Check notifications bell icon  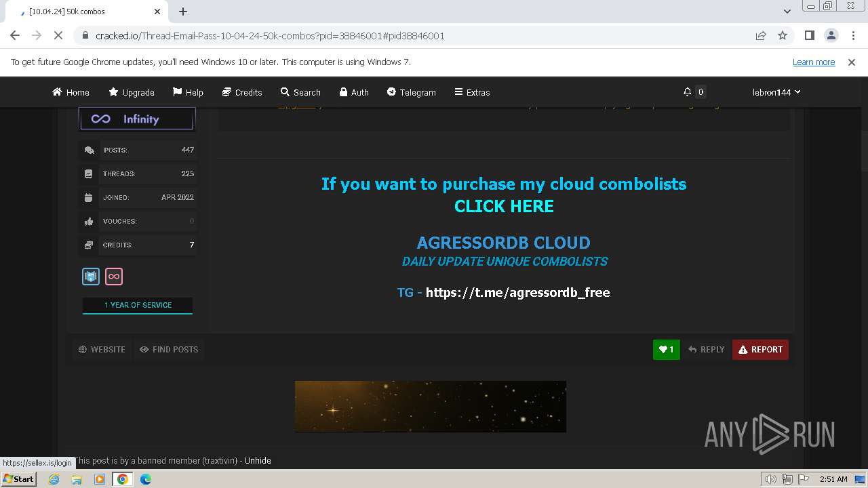click(688, 91)
